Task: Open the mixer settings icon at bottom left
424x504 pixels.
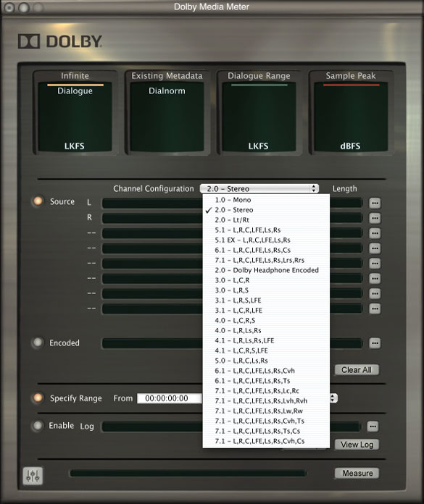Action: pyautogui.click(x=33, y=476)
